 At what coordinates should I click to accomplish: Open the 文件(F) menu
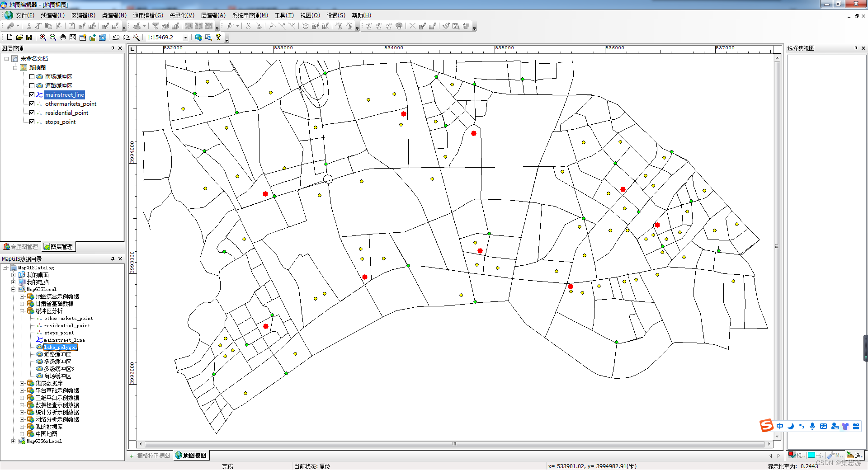[x=25, y=15]
